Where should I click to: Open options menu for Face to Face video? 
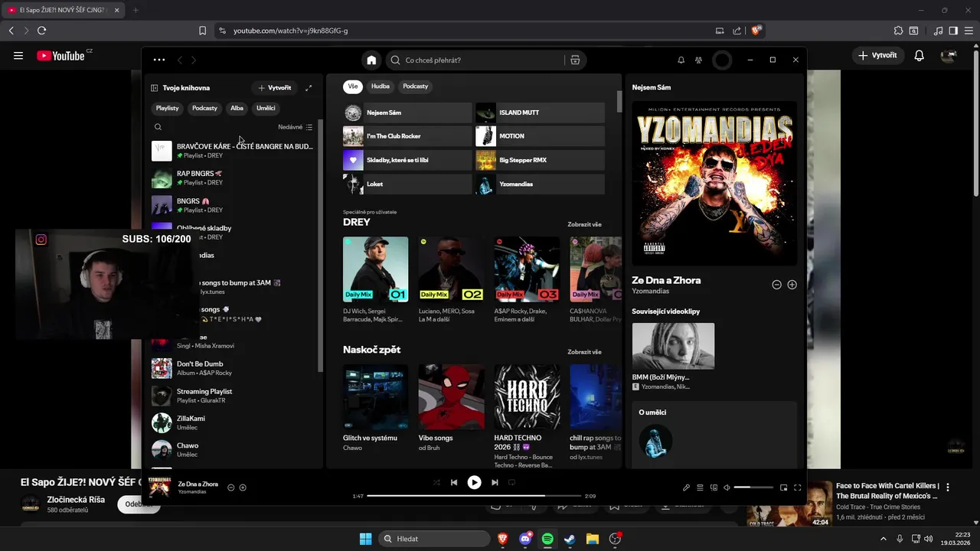coord(948,487)
